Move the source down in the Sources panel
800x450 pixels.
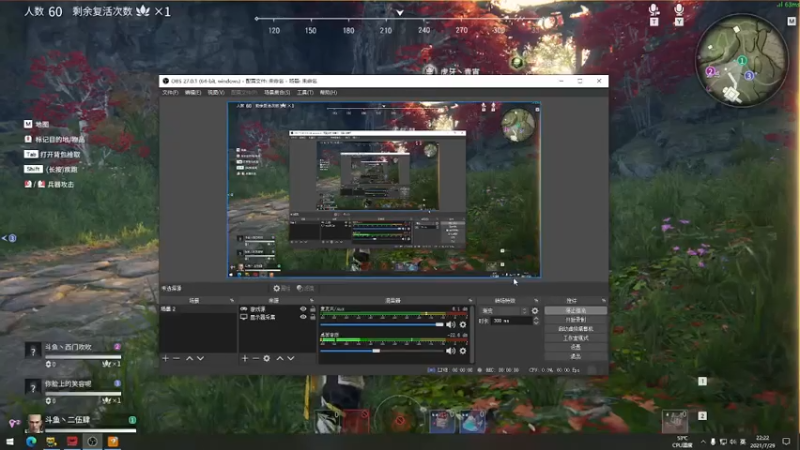pos(291,359)
